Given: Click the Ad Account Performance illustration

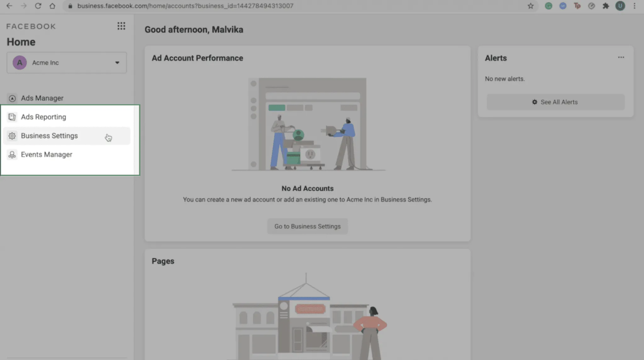Looking at the screenshot, I should click(308, 124).
